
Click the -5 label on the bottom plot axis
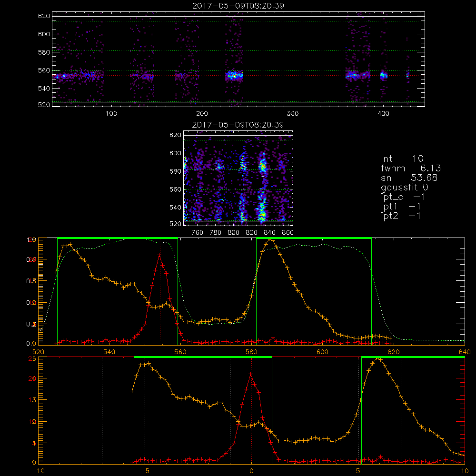pos(145,471)
